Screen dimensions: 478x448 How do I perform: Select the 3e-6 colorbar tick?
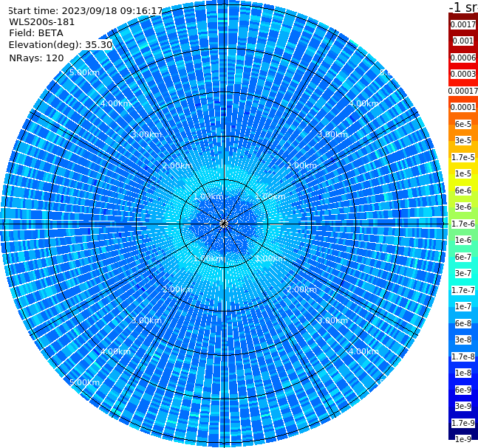pyautogui.click(x=463, y=207)
